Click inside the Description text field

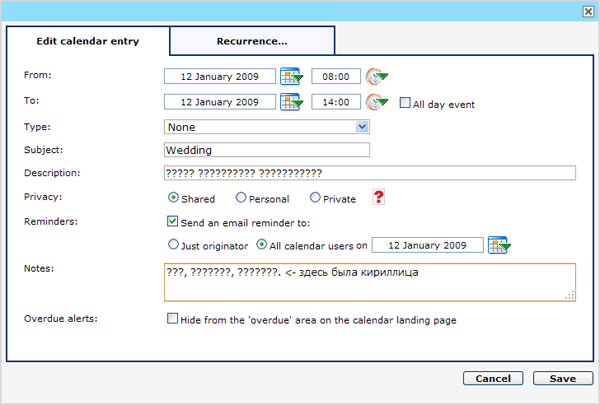[x=370, y=173]
